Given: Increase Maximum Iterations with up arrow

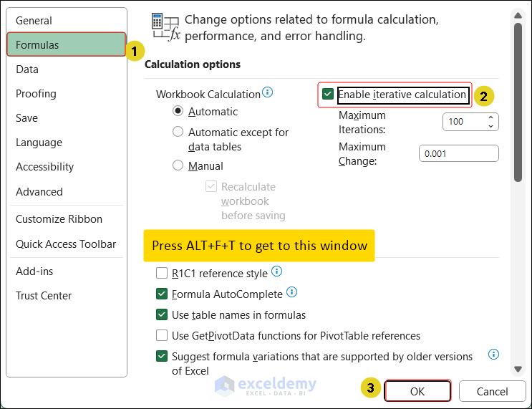Looking at the screenshot, I should [x=491, y=117].
